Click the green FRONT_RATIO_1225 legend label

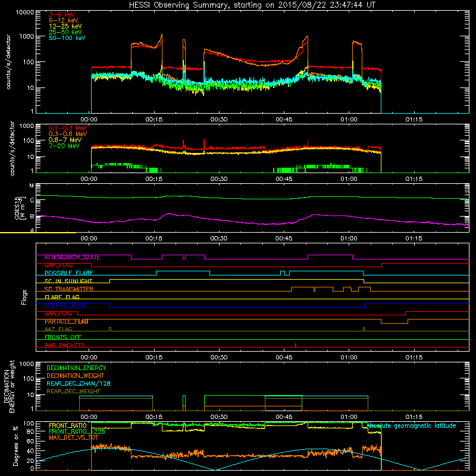coord(77,431)
